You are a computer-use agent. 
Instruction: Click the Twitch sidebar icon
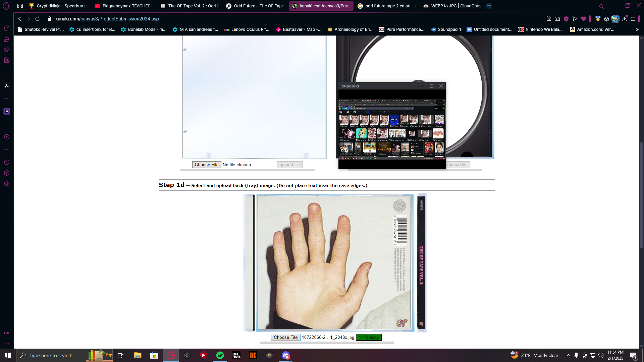coord(7,111)
